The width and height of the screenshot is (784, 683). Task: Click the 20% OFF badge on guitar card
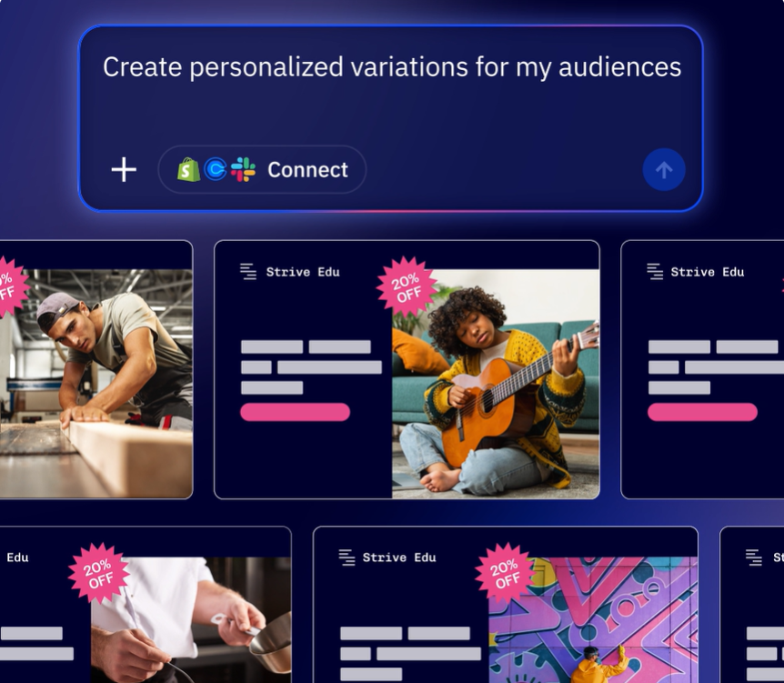[x=406, y=287]
